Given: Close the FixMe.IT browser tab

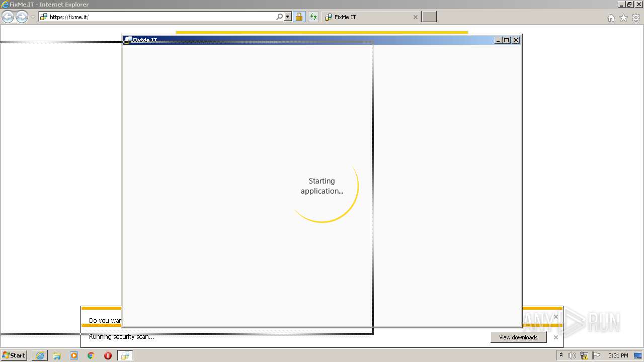Looking at the screenshot, I should (415, 17).
